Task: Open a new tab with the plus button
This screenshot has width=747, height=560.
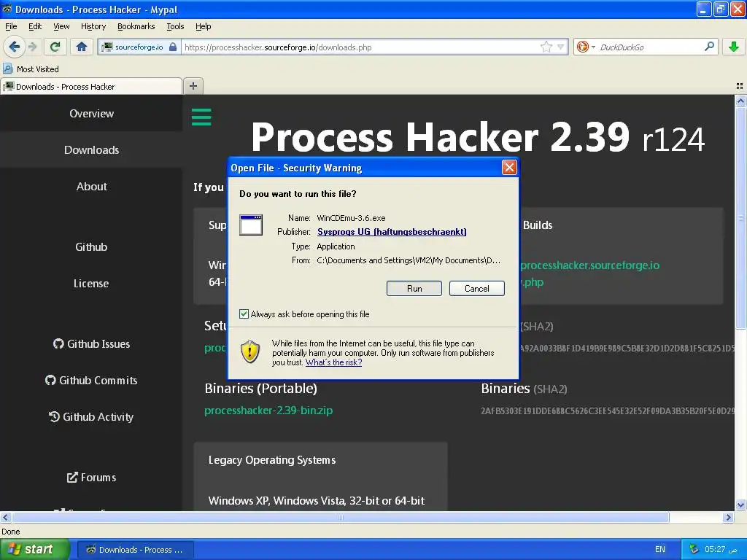Action: [193, 86]
